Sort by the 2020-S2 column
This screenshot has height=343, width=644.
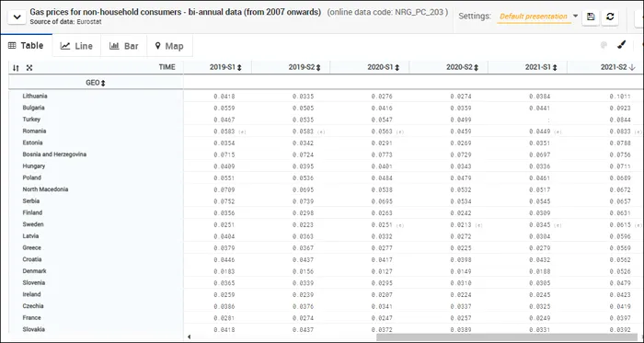pos(476,68)
